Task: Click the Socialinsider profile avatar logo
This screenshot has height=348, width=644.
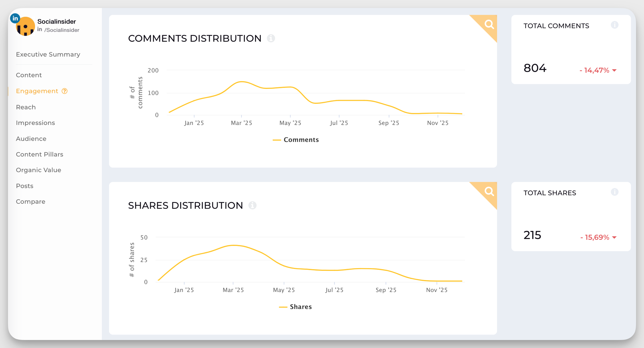Action: point(25,26)
